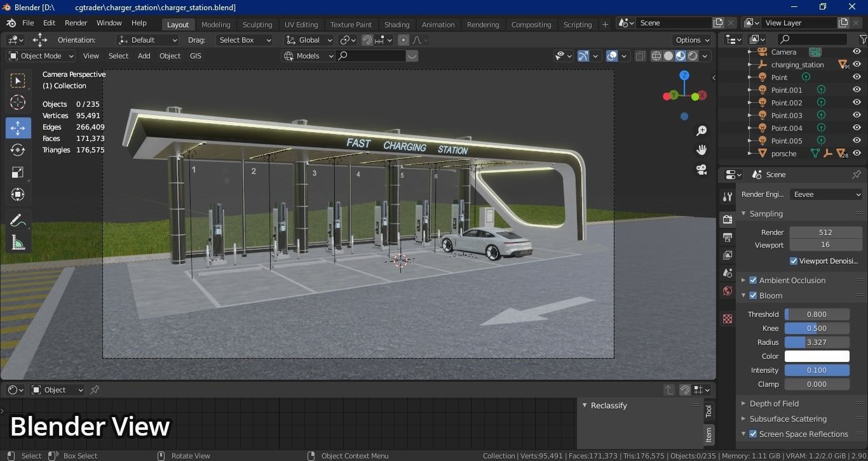Adjust the Bloom Threshold slider
The width and height of the screenshot is (868, 461).
(x=817, y=314)
